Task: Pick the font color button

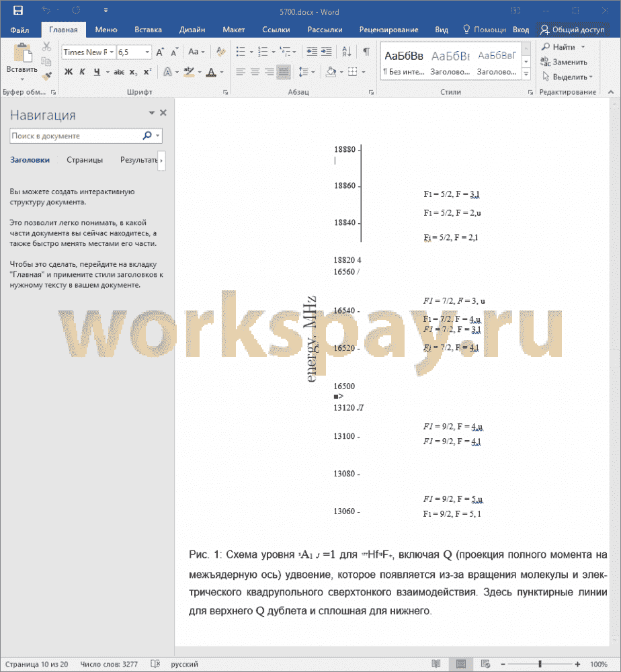Action: (x=211, y=72)
